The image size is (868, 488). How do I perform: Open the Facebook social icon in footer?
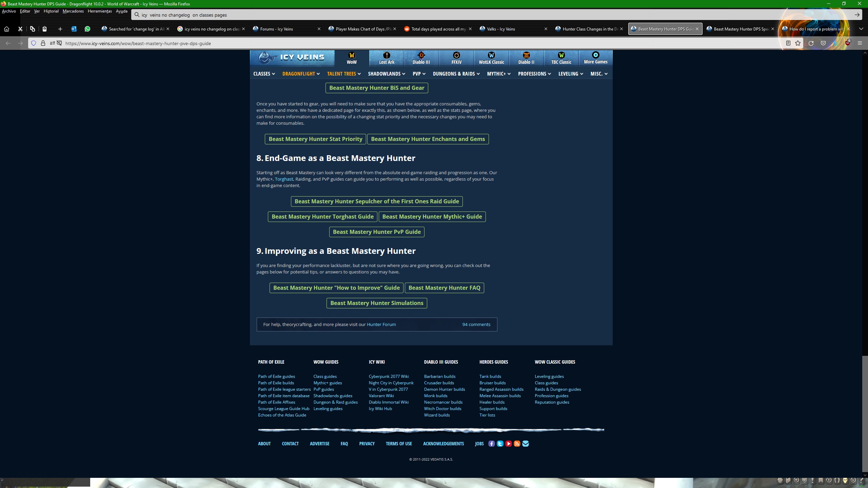[491, 444]
